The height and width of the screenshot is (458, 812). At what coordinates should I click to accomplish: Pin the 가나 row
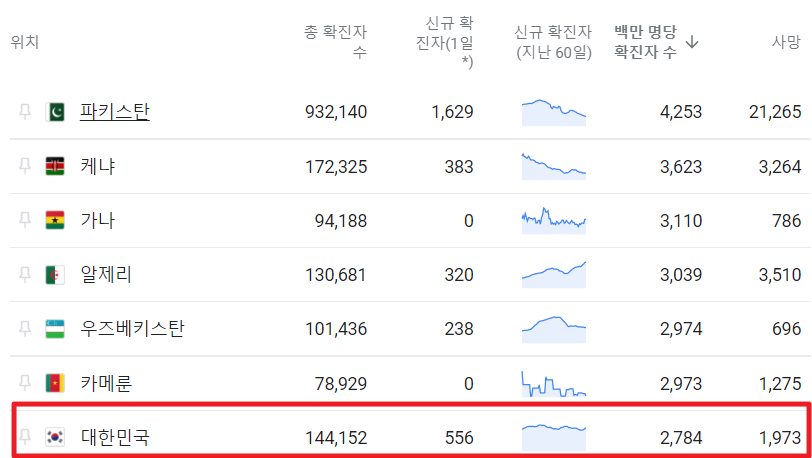tap(25, 220)
